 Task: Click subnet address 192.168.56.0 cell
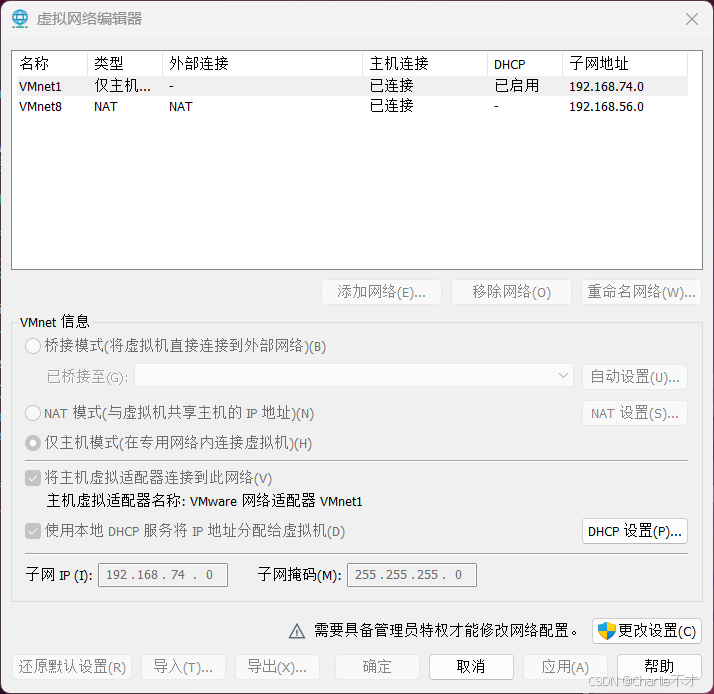click(x=607, y=107)
